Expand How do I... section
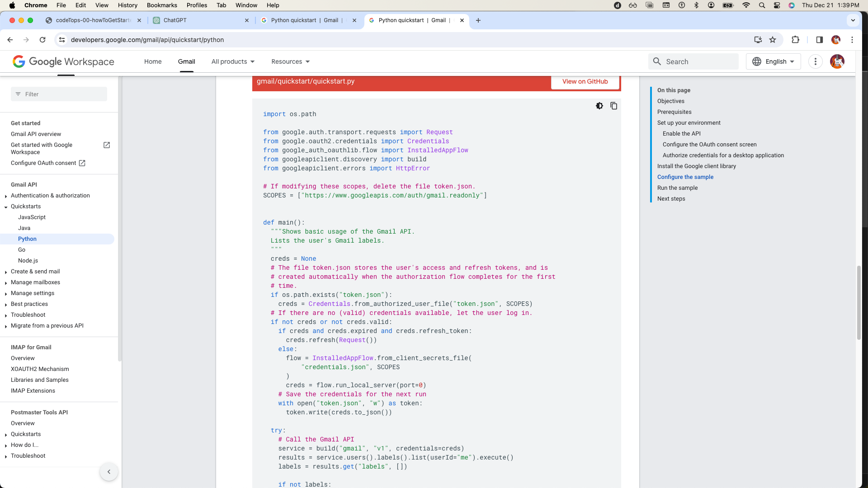This screenshot has width=868, height=488. click(x=6, y=446)
